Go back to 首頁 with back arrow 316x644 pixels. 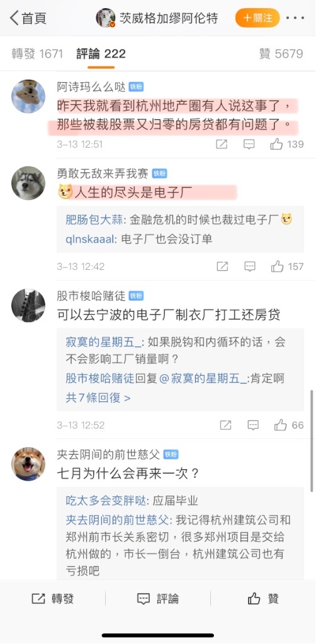tap(28, 18)
